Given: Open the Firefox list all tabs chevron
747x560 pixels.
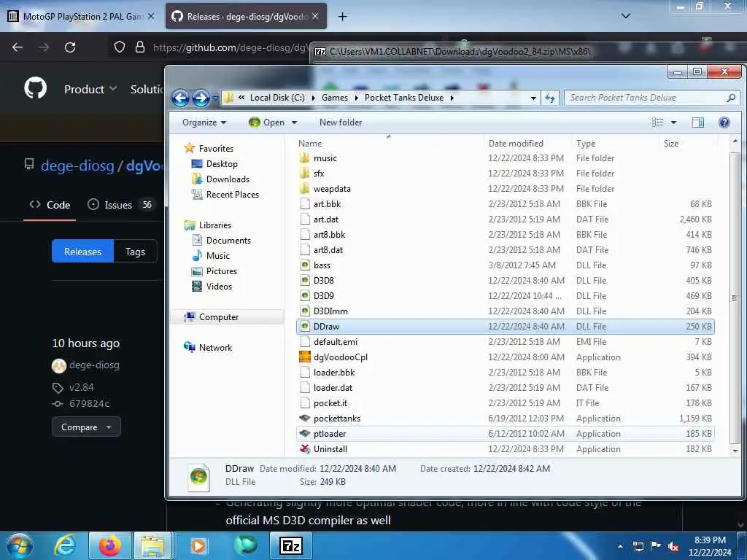Looking at the screenshot, I should (x=626, y=16).
